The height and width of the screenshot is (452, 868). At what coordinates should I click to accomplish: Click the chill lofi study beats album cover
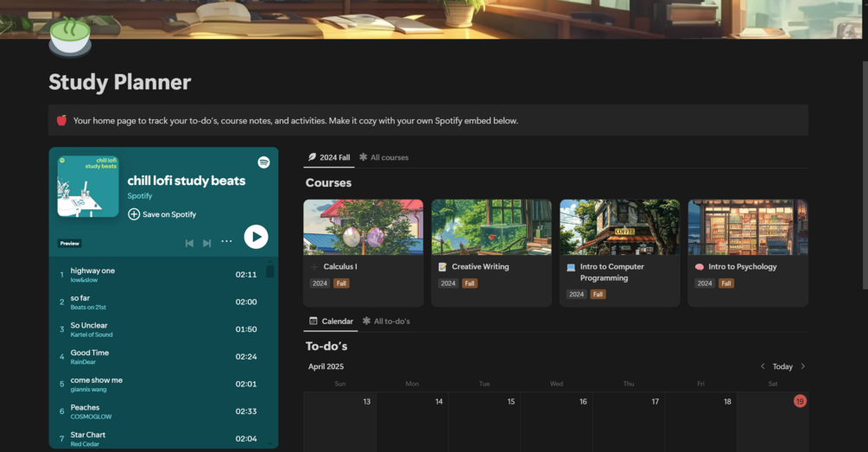pyautogui.click(x=88, y=186)
